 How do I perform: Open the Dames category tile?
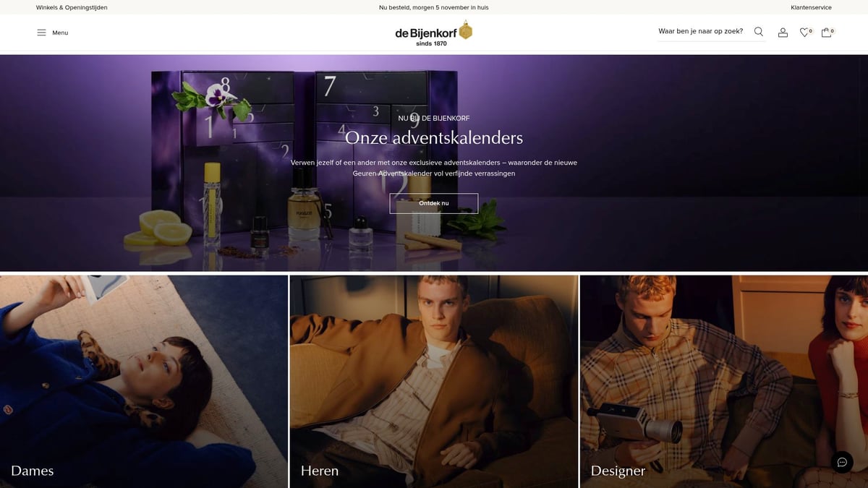(x=144, y=382)
